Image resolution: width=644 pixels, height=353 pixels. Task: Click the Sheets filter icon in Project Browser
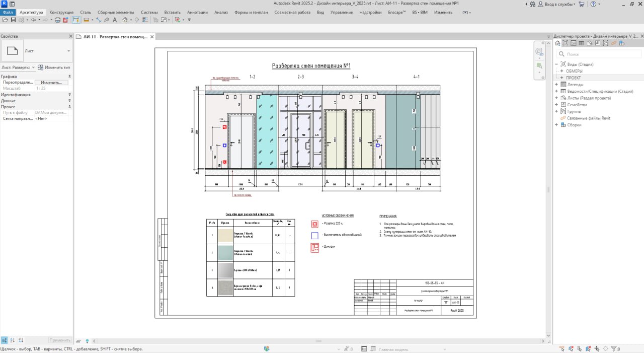click(x=589, y=43)
